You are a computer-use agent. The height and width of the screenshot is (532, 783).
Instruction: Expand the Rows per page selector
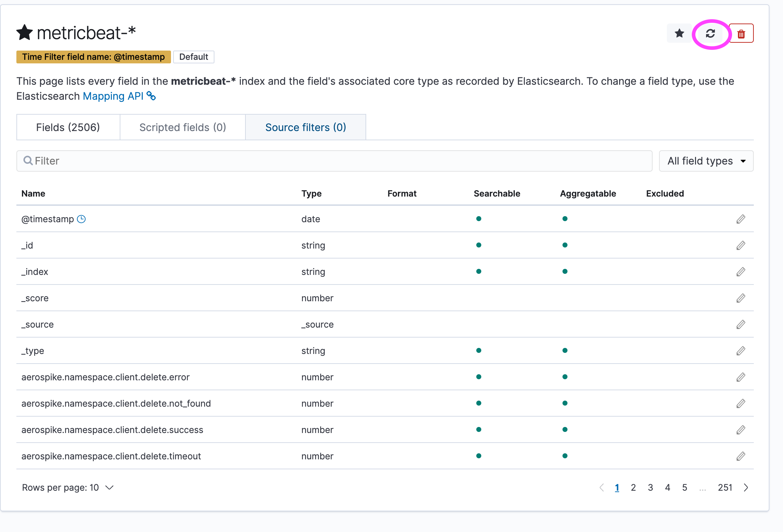(68, 487)
